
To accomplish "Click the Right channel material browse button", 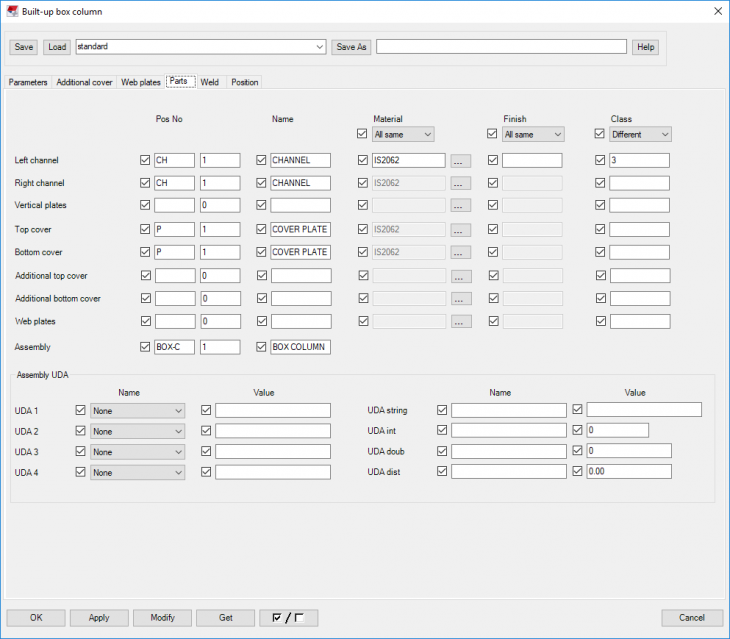I will (x=460, y=183).
